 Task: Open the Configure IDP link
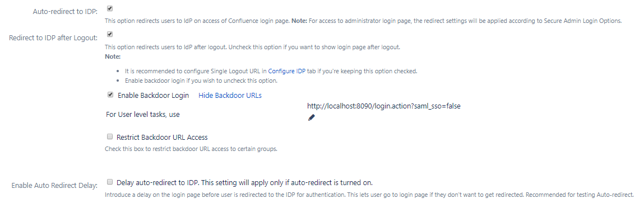(286, 72)
